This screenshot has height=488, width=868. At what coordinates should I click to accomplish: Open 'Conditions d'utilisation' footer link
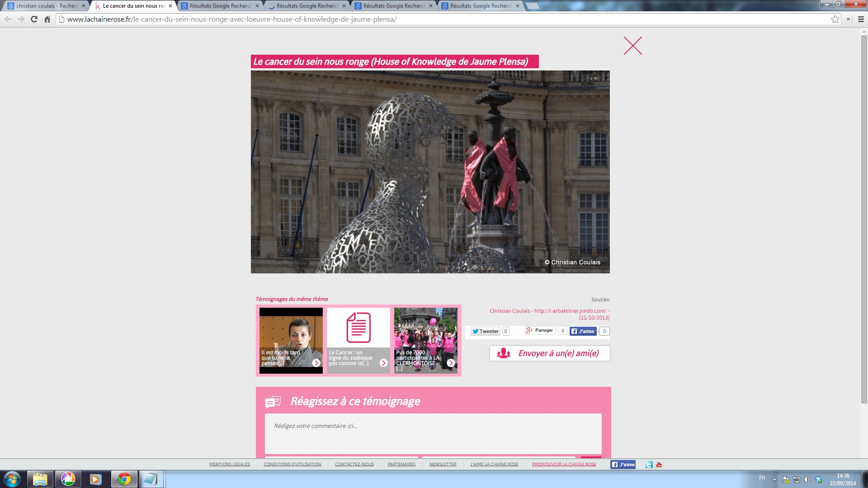[292, 464]
